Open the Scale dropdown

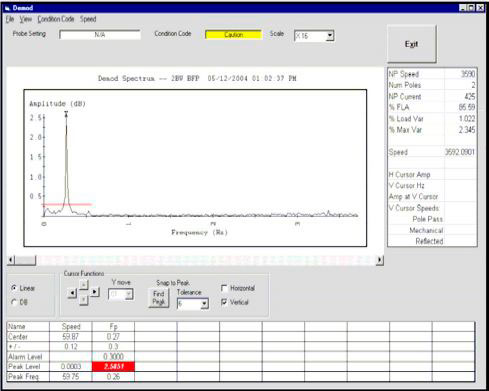330,35
